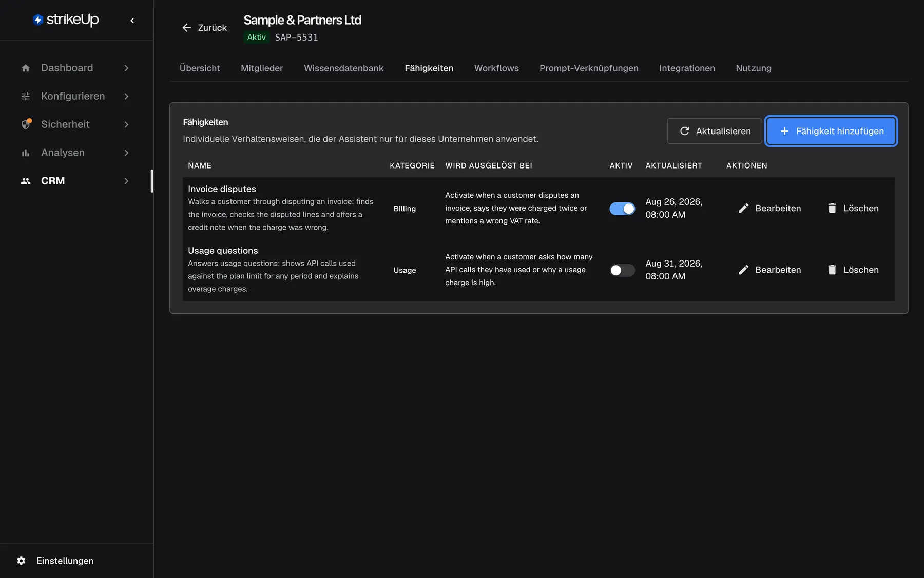The width and height of the screenshot is (924, 578).
Task: Open the Wissensdatenbank tab
Action: (343, 68)
